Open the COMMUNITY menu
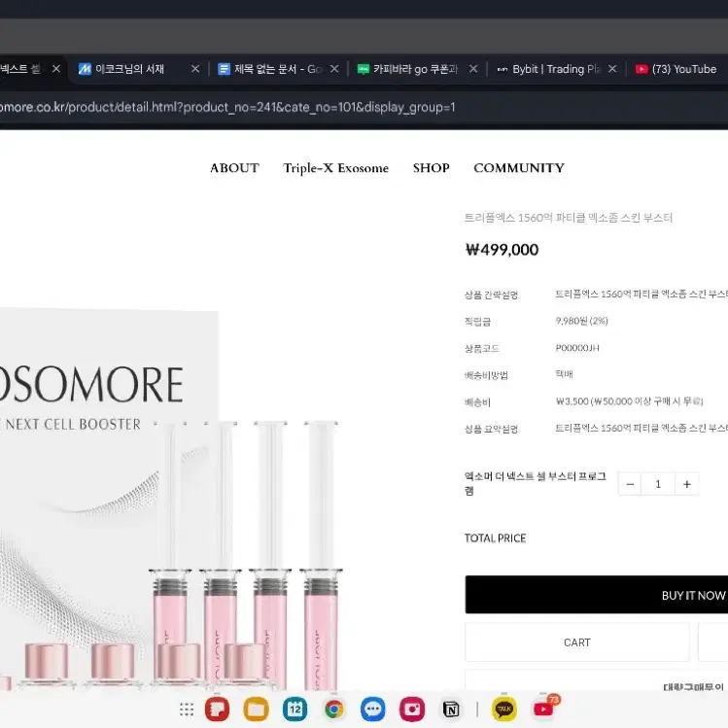The image size is (728, 728). coord(519,167)
